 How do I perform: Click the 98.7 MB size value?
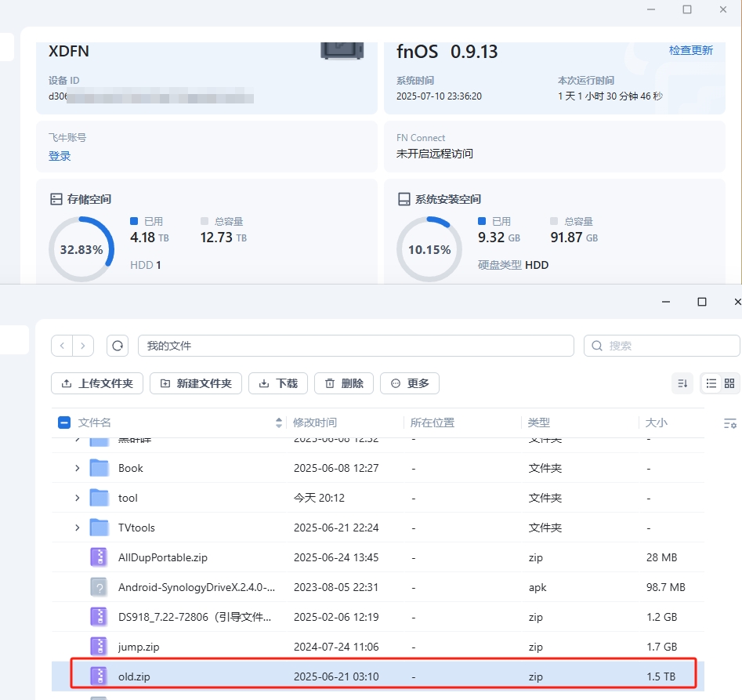pyautogui.click(x=666, y=587)
